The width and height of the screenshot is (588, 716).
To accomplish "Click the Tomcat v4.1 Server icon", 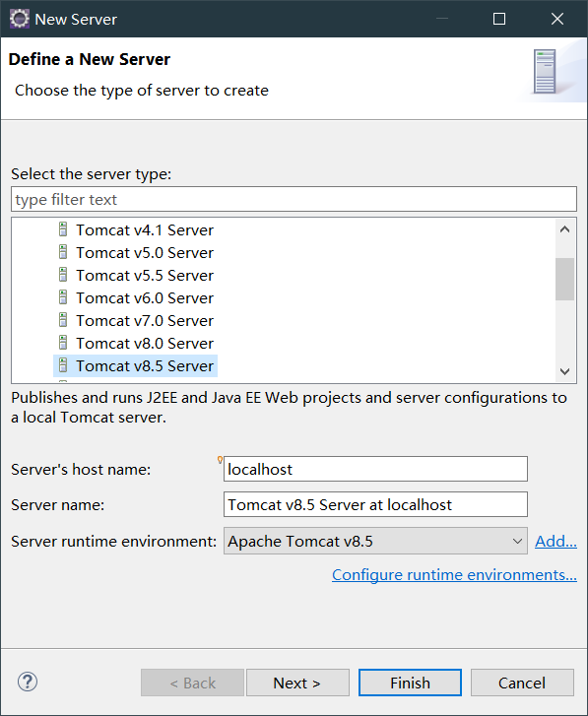I will coord(63,229).
